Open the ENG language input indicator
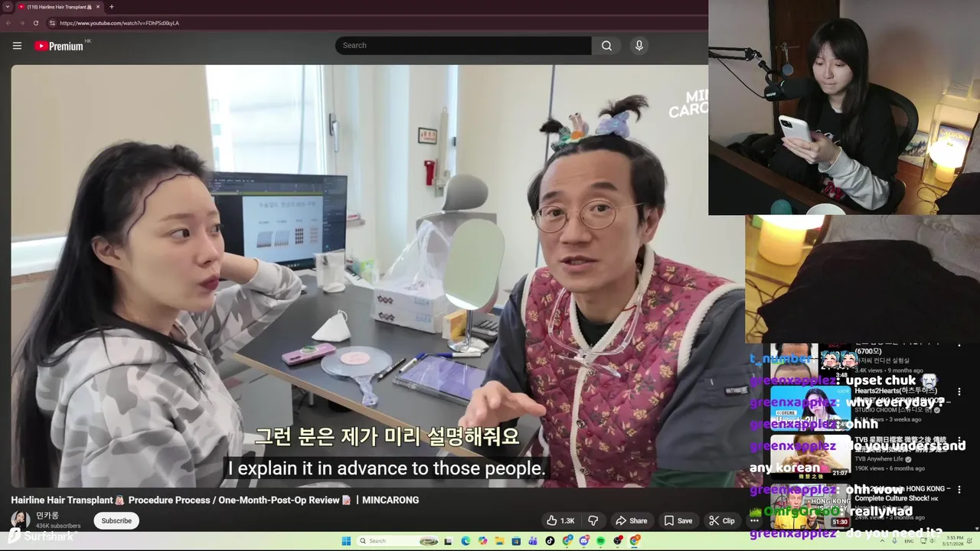Viewport: 980px width, 551px height. pos(909,541)
